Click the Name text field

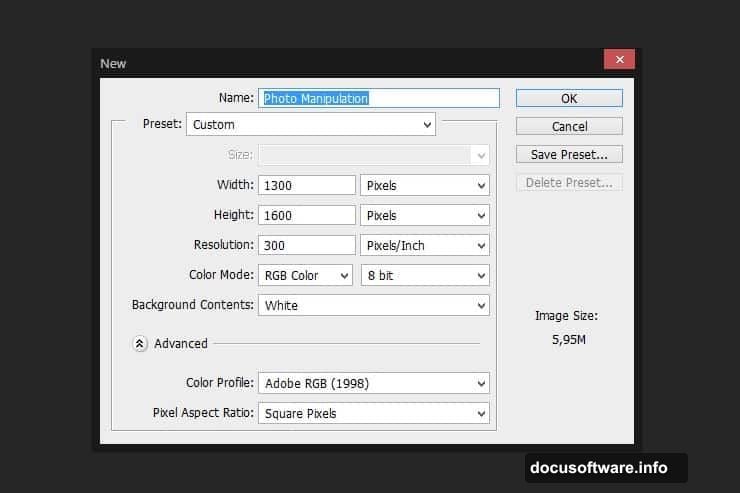coord(379,98)
